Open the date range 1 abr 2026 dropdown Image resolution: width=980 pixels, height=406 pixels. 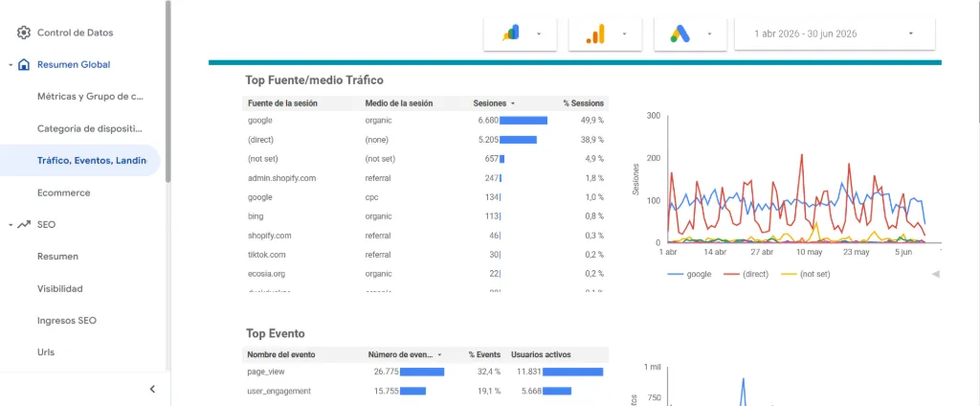click(835, 34)
